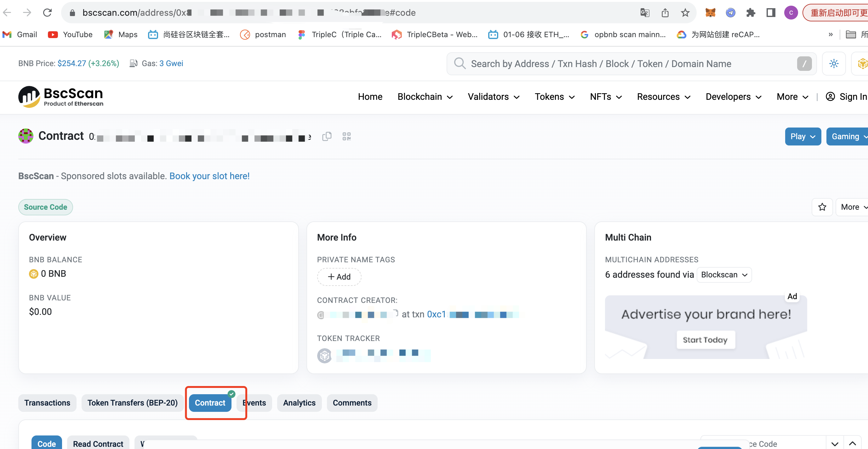The width and height of the screenshot is (868, 449).
Task: Switch to the Transactions tab
Action: tap(47, 403)
